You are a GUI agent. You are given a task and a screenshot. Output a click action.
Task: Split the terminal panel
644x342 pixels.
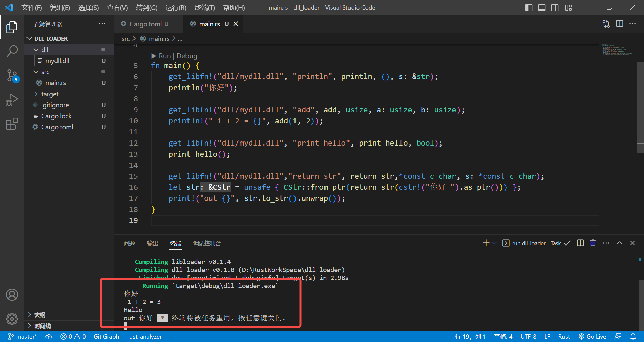[x=580, y=243]
